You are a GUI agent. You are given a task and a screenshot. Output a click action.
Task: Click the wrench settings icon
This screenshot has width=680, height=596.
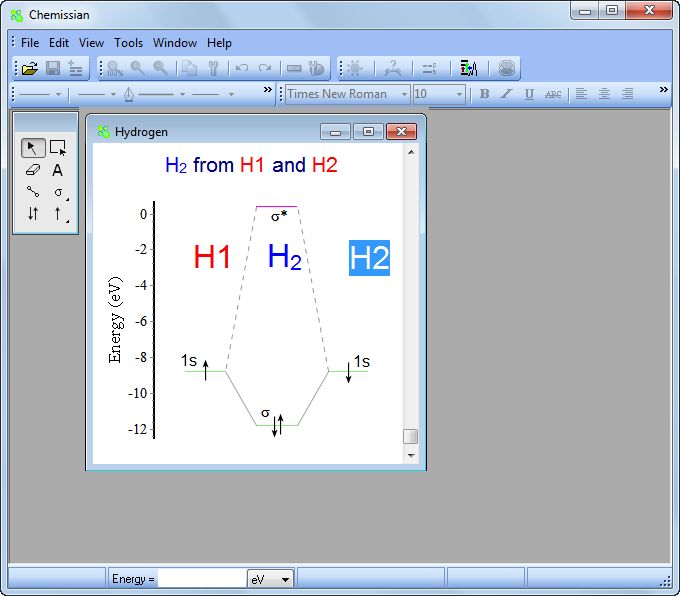[213, 68]
